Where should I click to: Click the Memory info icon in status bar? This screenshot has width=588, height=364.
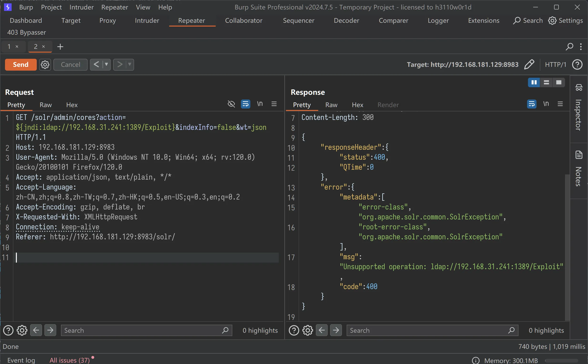point(476,360)
